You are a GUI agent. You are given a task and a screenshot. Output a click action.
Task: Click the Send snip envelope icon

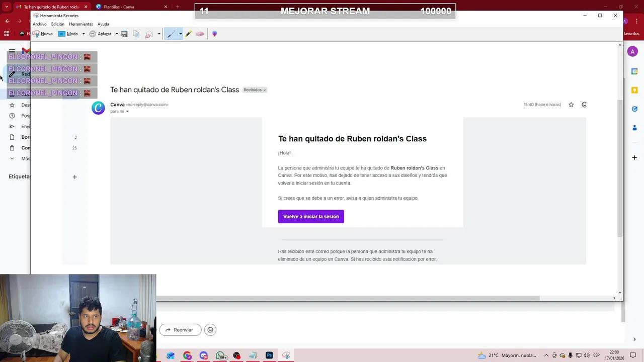[x=149, y=34]
